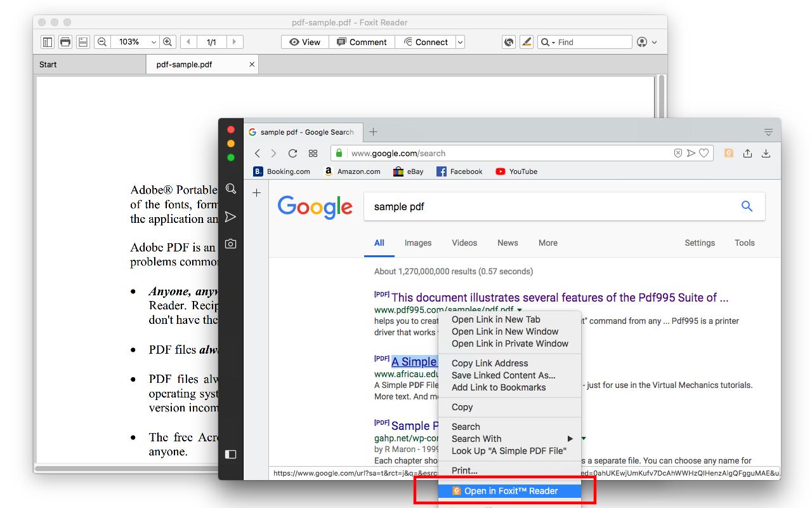
Task: Switch Foxit into View mode
Action: (x=304, y=42)
